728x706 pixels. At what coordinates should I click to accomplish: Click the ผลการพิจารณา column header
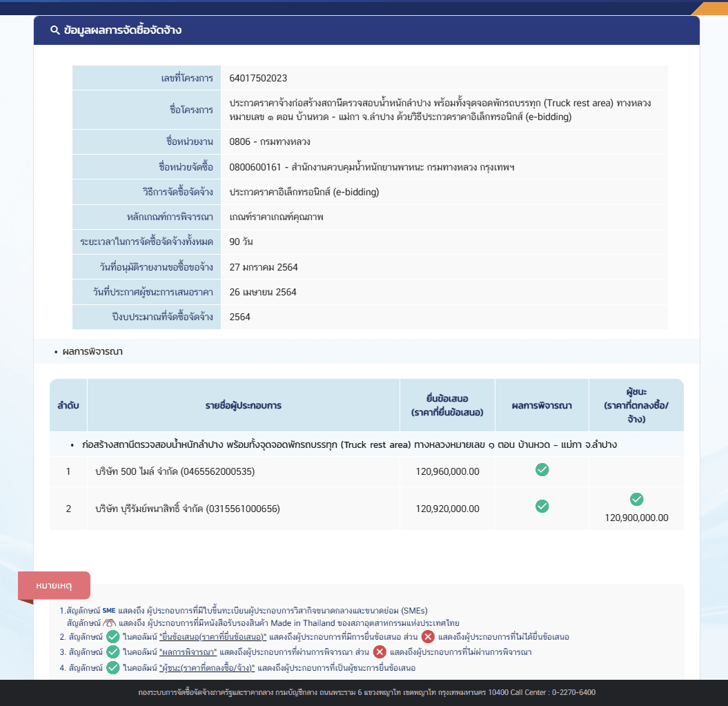tap(542, 406)
